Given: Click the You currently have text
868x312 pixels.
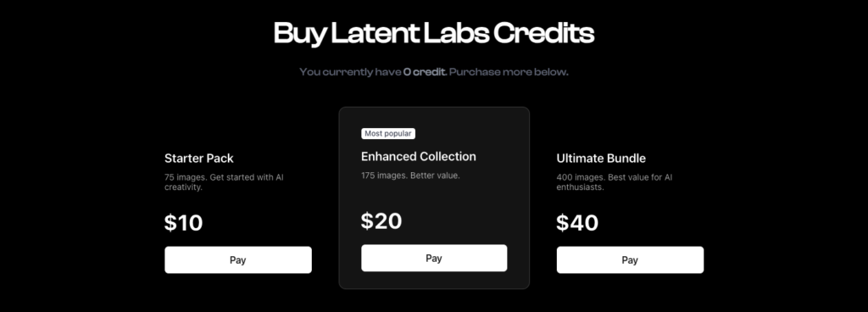Looking at the screenshot, I should tap(350, 72).
